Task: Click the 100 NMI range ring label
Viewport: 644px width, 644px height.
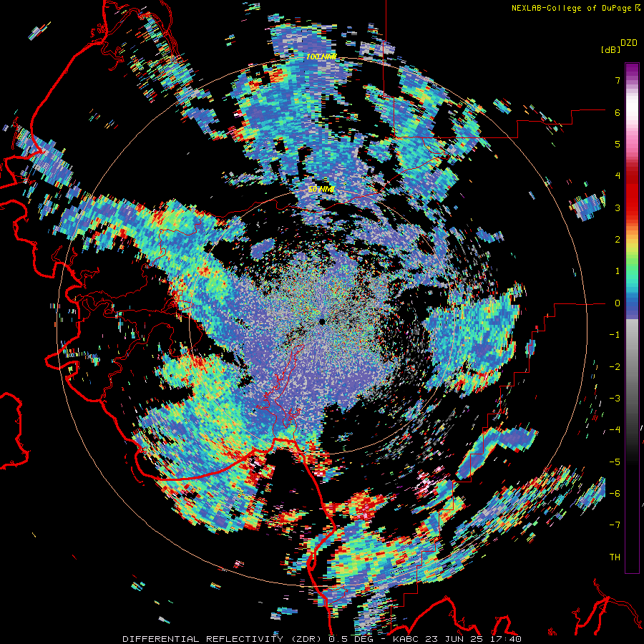Action: (x=321, y=57)
